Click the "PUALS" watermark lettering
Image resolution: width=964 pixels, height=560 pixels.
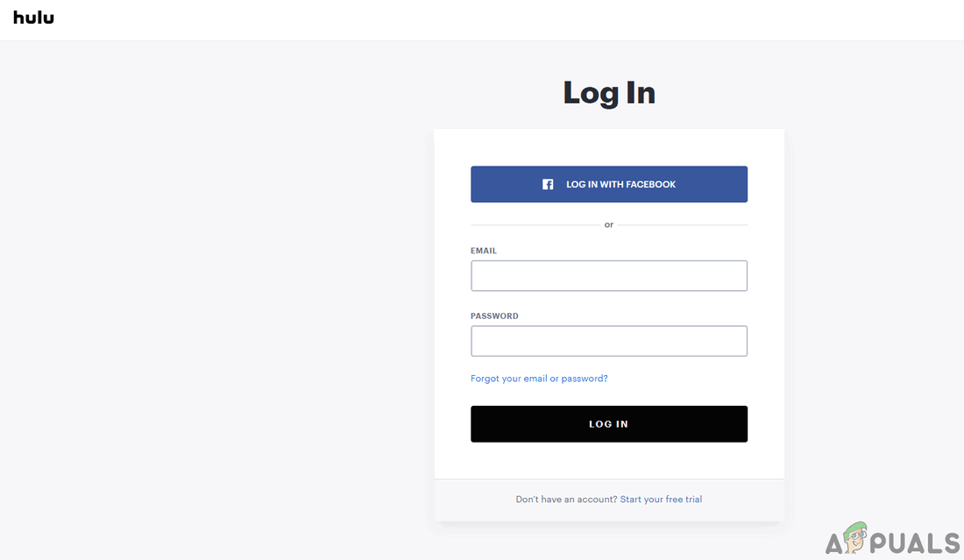coord(918,542)
